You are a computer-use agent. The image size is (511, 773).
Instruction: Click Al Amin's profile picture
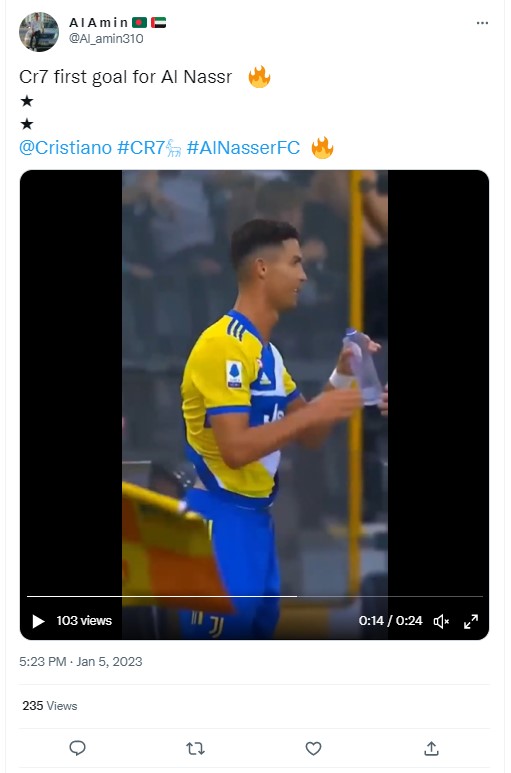coord(39,32)
